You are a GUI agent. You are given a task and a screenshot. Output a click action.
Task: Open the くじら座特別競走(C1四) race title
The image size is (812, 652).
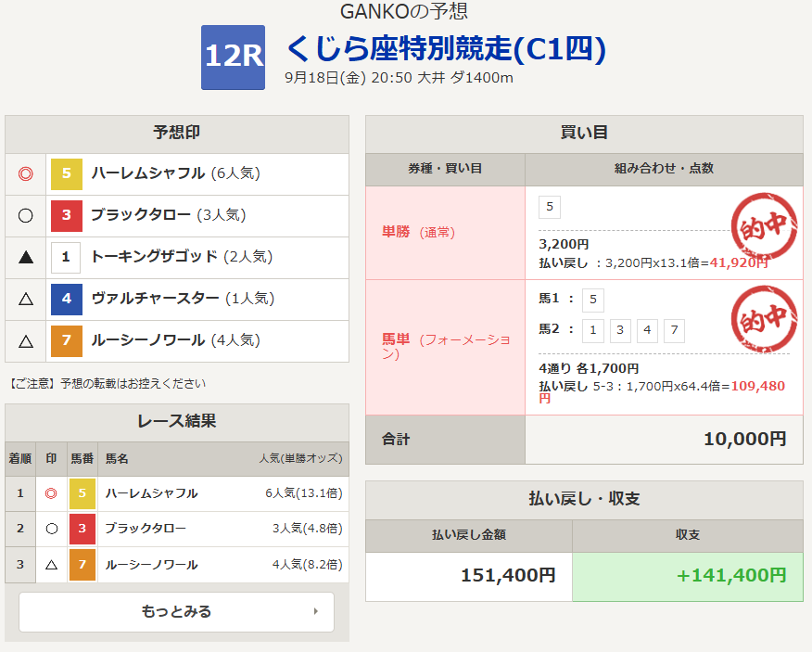(x=446, y=49)
